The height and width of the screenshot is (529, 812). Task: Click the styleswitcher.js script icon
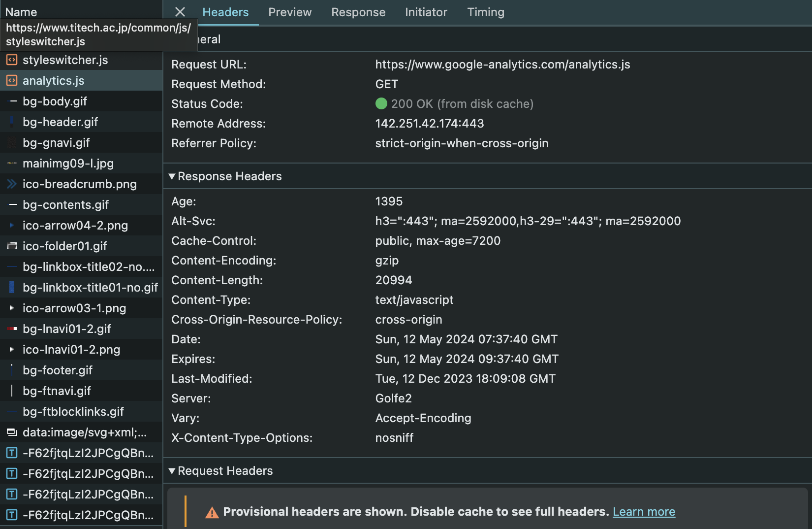(12, 60)
